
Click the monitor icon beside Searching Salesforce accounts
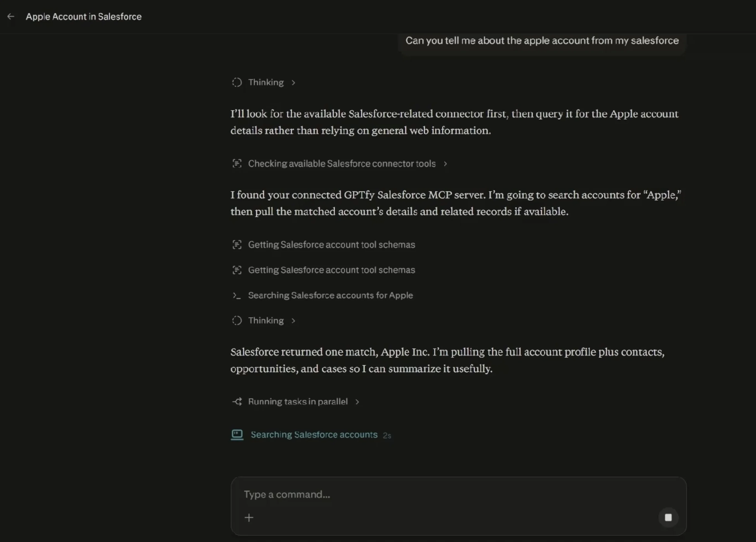237,435
